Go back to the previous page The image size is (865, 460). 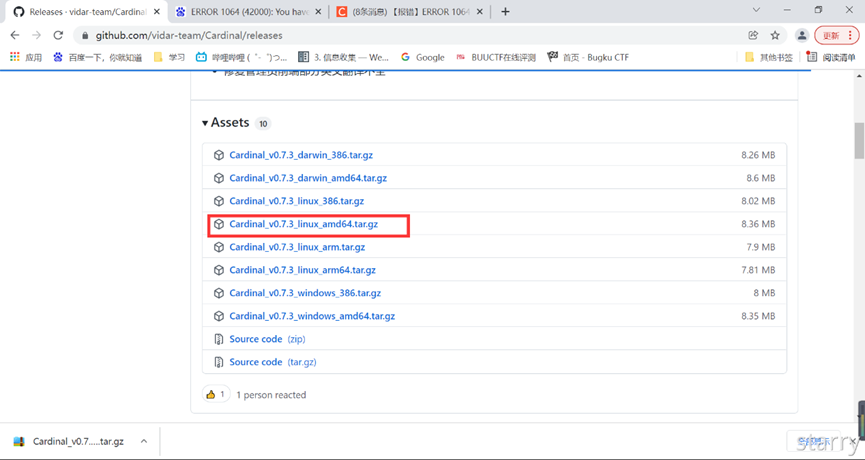tap(15, 35)
